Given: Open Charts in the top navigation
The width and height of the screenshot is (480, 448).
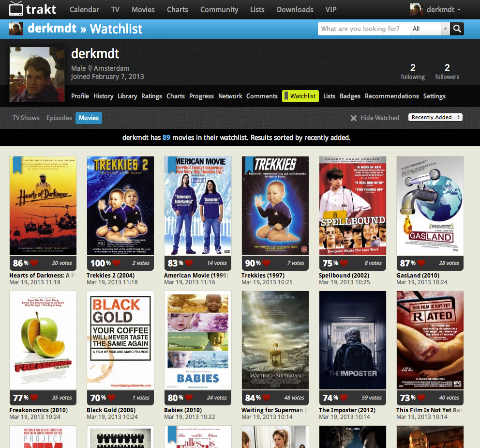Looking at the screenshot, I should point(177,10).
